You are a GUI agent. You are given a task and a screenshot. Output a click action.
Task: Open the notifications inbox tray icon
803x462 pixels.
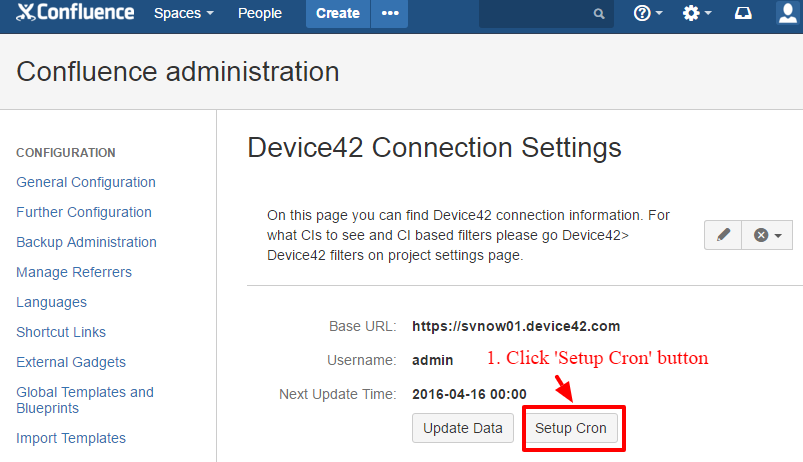point(743,14)
